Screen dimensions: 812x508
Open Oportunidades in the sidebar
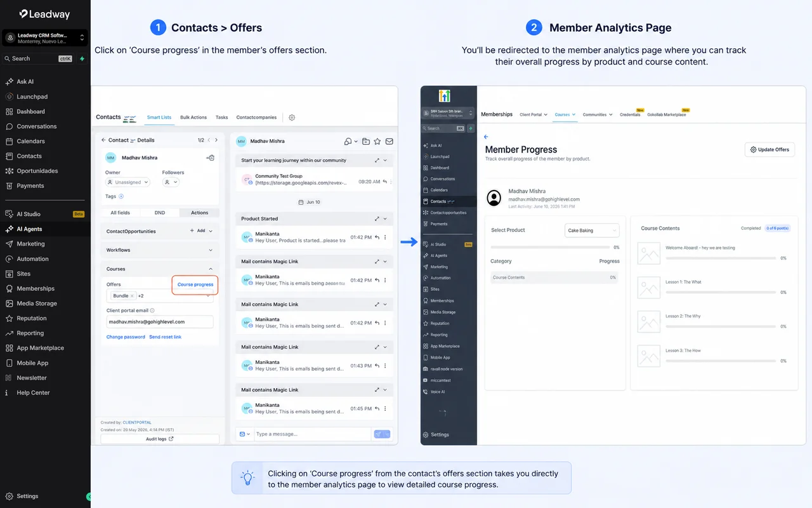pyautogui.click(x=37, y=171)
